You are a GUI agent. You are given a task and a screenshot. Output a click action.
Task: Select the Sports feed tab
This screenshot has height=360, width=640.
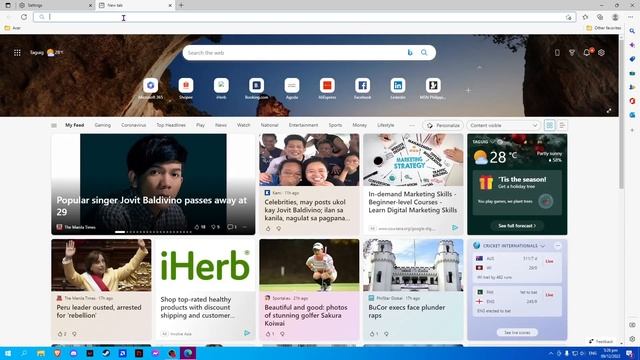[x=335, y=125]
